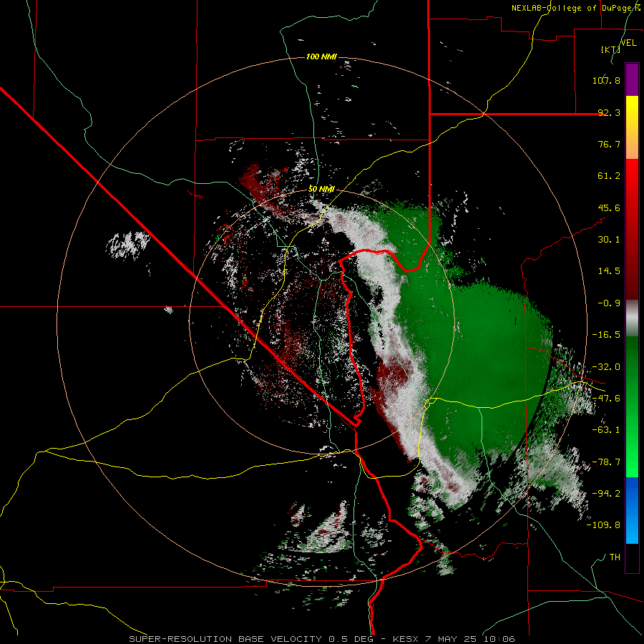
Task: Select the -32.0 legend value
Action: (606, 367)
